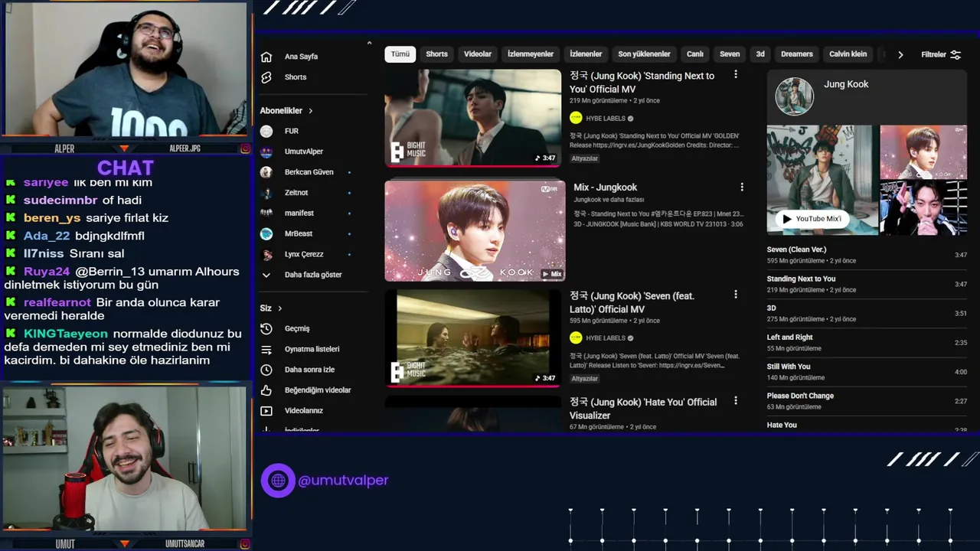Screen dimensions: 980x551
Task: Select the Tümü filter chip
Action: pyautogui.click(x=400, y=54)
